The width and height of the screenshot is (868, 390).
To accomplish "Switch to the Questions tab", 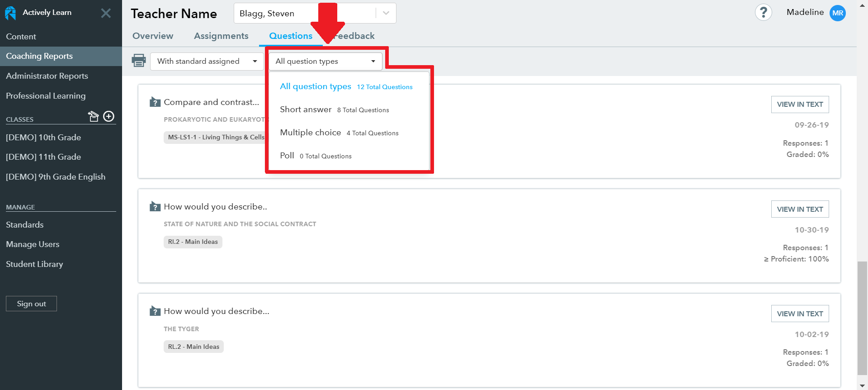I will tap(291, 36).
